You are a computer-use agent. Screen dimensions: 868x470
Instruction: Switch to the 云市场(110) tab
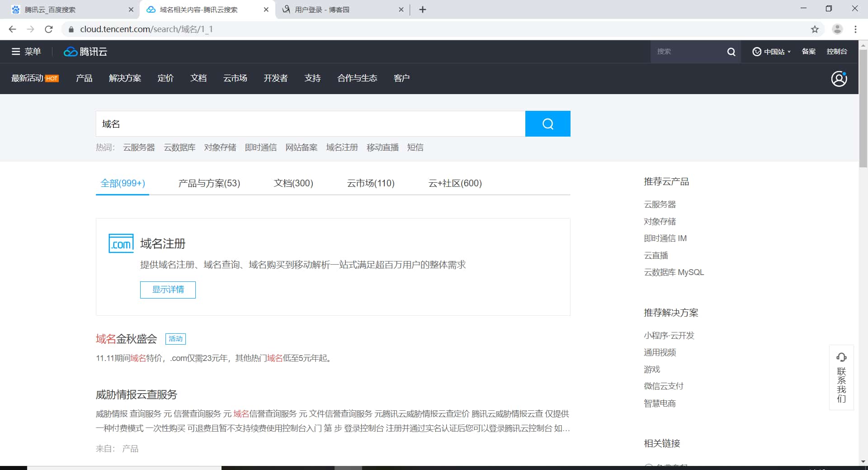click(x=370, y=183)
